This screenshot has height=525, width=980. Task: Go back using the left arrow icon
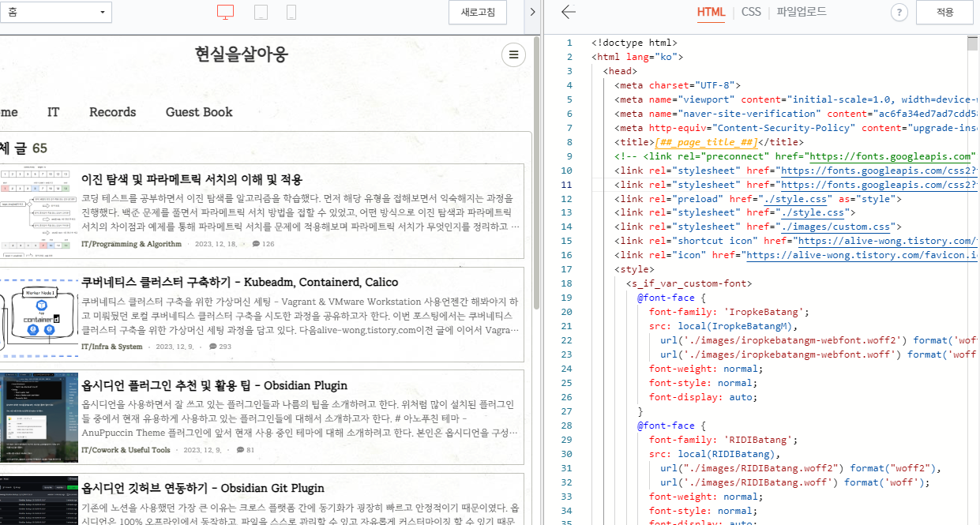pos(568,12)
